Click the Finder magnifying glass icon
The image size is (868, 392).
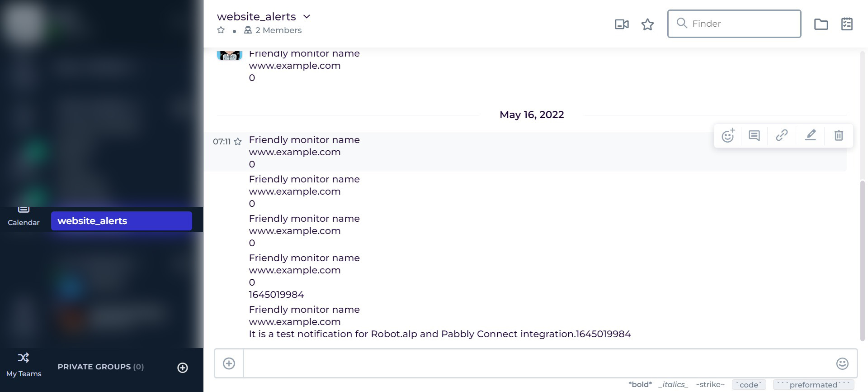click(x=682, y=23)
